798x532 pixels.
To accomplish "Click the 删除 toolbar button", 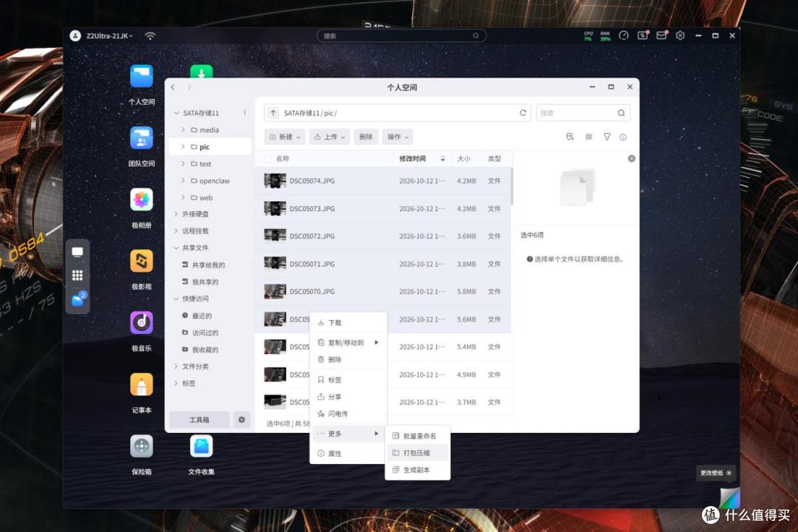I will pos(366,137).
